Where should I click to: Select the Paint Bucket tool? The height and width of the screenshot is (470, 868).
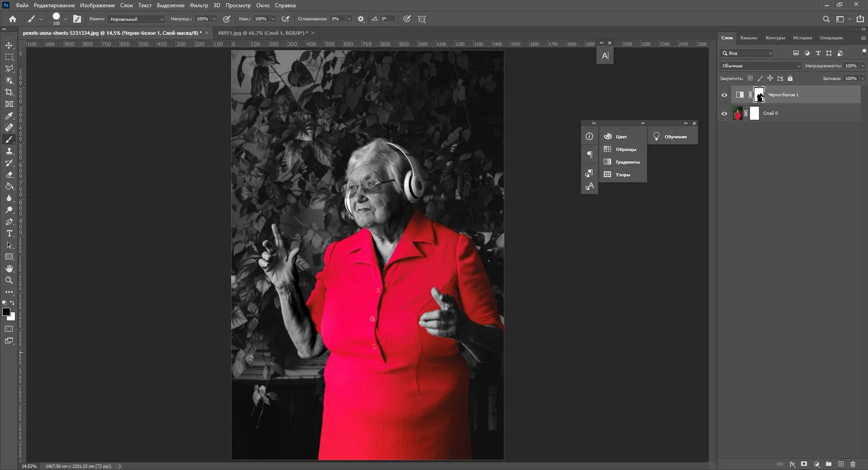tap(9, 186)
